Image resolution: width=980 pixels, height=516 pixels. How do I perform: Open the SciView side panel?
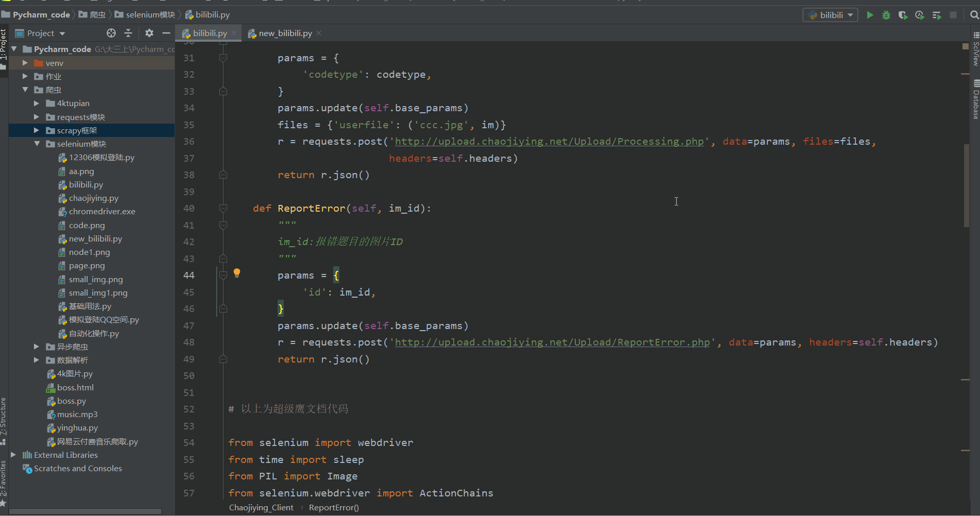pyautogui.click(x=976, y=49)
